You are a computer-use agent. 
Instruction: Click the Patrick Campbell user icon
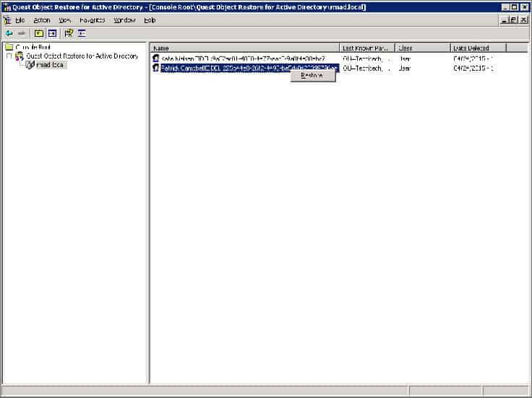(x=155, y=68)
